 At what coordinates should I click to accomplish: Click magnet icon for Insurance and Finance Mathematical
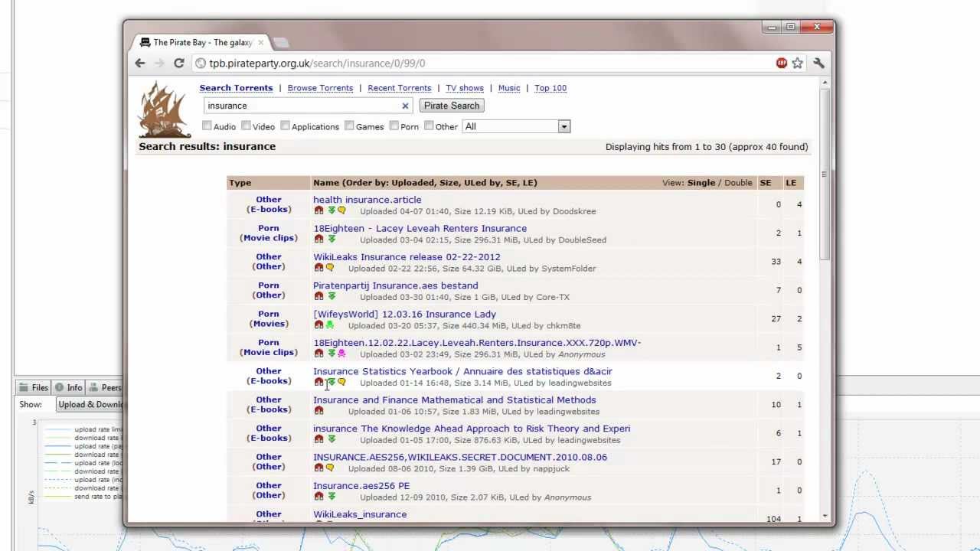tap(318, 411)
